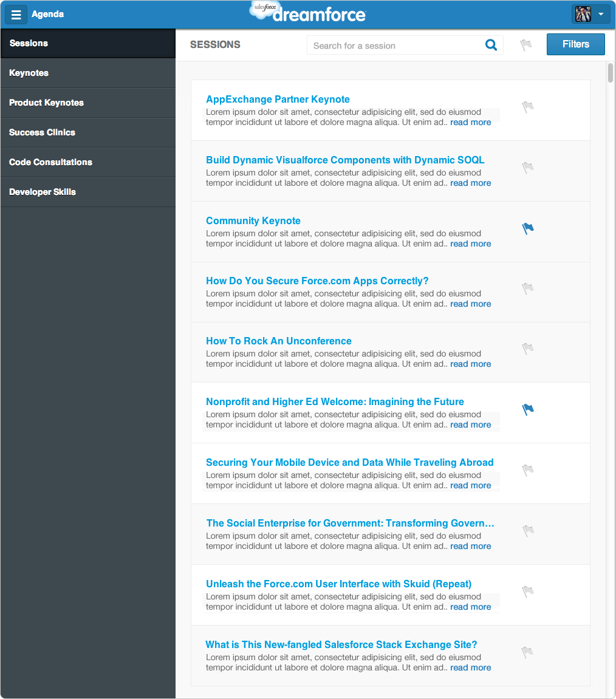Viewport: 616px width, 699px height.
Task: Toggle the flagged-sessions filter flag beside the search box
Action: click(x=526, y=45)
